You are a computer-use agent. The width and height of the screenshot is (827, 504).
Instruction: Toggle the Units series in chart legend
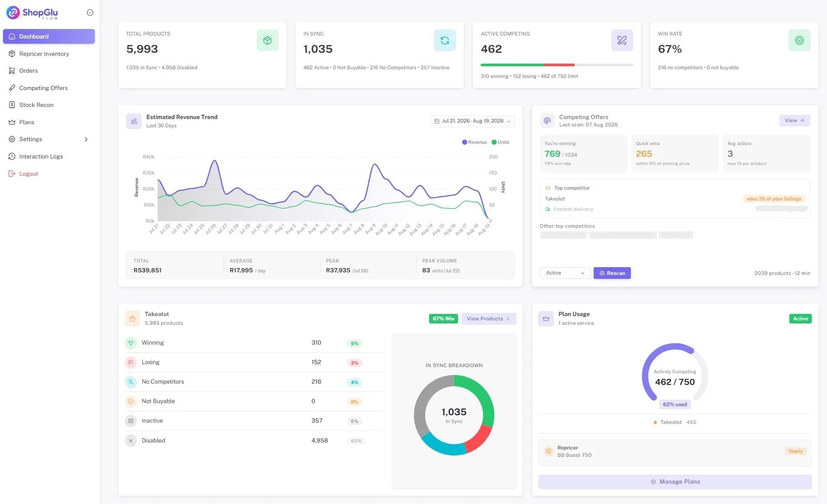501,142
